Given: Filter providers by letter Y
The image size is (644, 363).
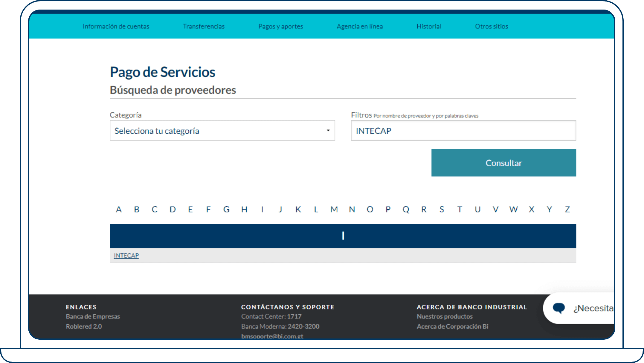Looking at the screenshot, I should (x=549, y=209).
